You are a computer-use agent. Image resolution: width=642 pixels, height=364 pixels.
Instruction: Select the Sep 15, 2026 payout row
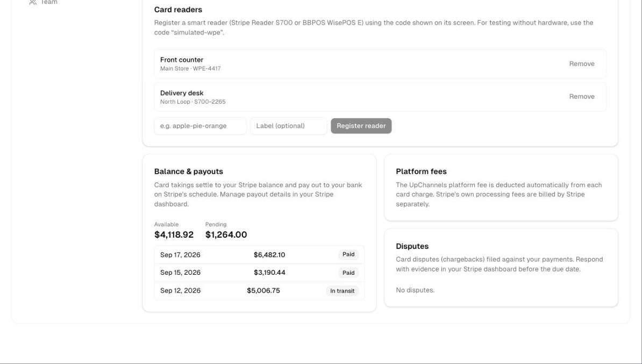coord(259,273)
